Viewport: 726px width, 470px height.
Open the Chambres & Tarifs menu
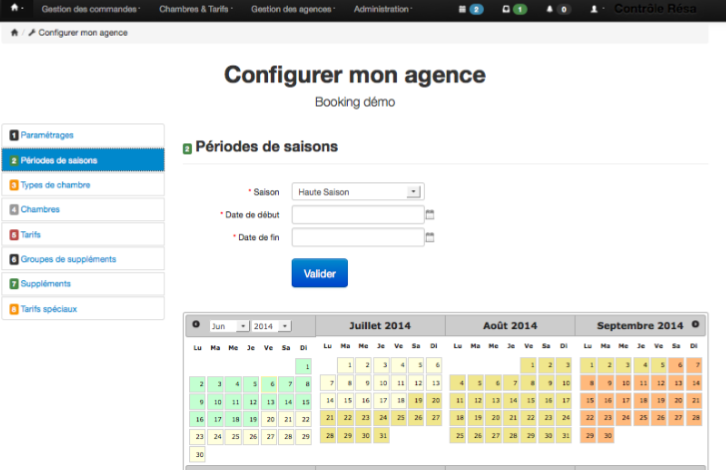tap(197, 9)
